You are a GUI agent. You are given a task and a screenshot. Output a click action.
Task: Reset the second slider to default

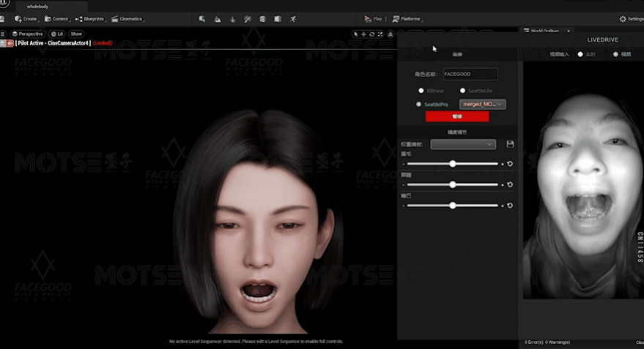click(510, 184)
